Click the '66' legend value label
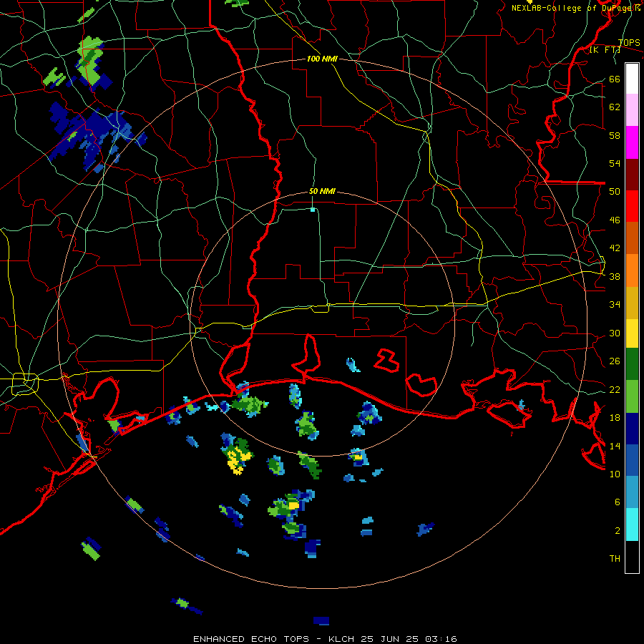The width and height of the screenshot is (644, 644). coord(614,79)
